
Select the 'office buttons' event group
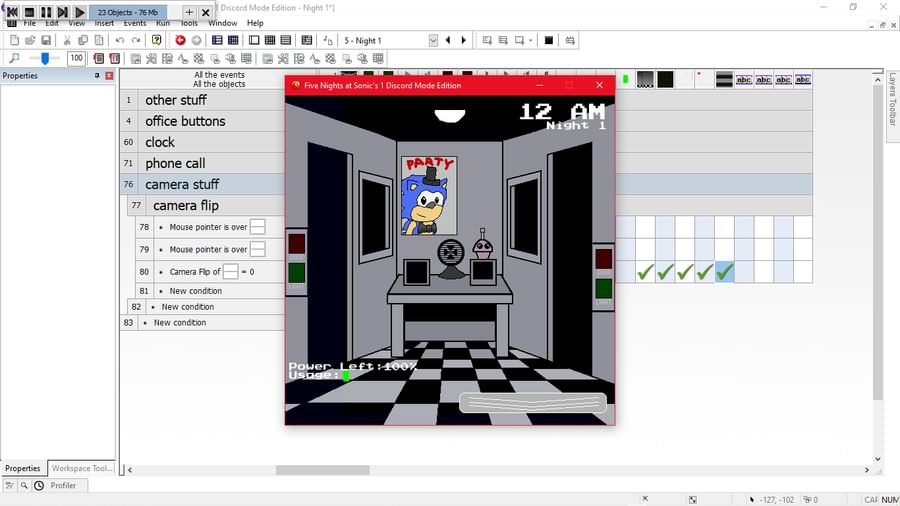tap(185, 121)
